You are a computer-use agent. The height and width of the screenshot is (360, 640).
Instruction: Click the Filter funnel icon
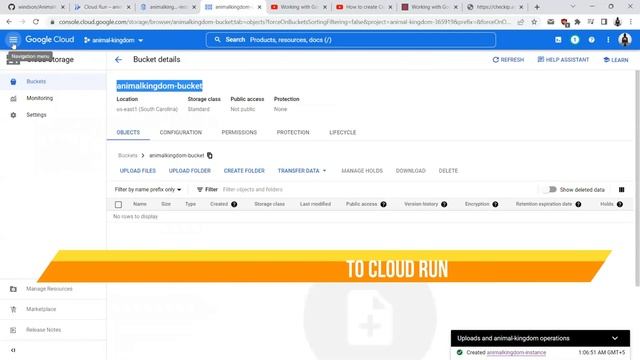[200, 189]
